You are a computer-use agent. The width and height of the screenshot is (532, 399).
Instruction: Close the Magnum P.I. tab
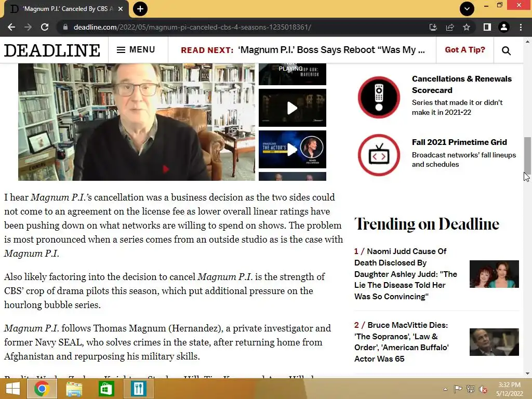pyautogui.click(x=121, y=9)
